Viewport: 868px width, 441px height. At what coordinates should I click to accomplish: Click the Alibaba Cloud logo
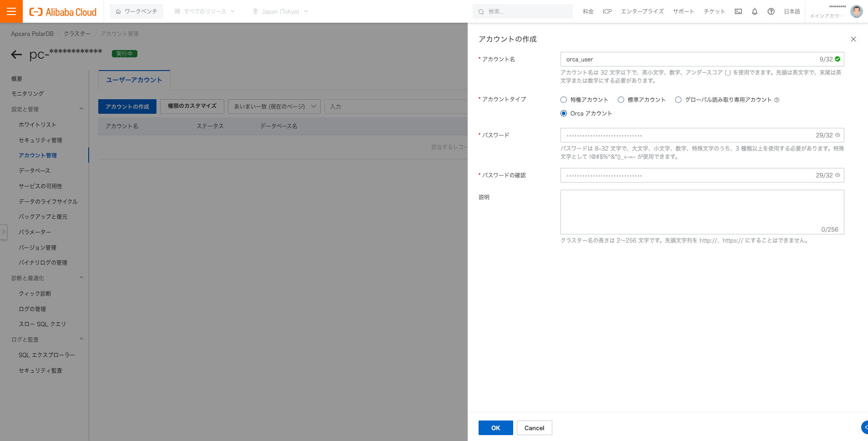coord(61,12)
